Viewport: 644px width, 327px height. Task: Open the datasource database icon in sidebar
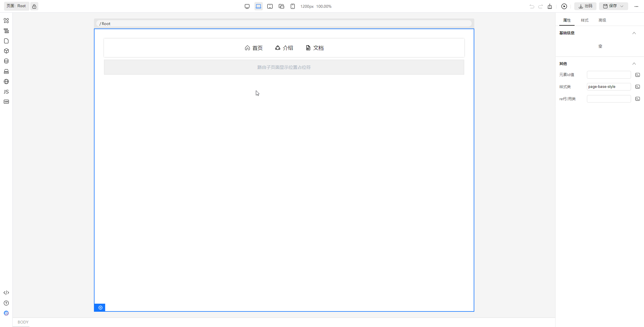[x=6, y=61]
